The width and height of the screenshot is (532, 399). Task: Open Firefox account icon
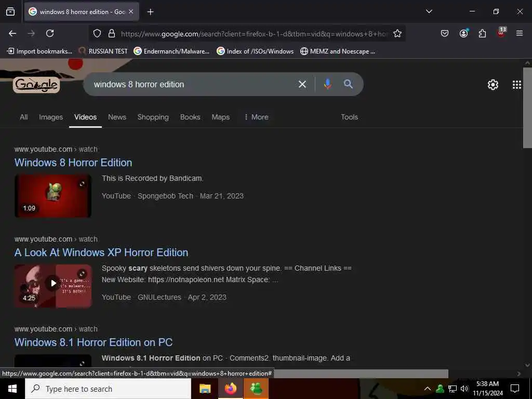463,33
